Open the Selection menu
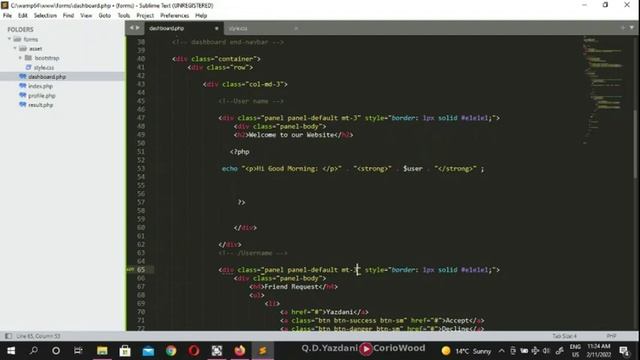 (x=45, y=16)
